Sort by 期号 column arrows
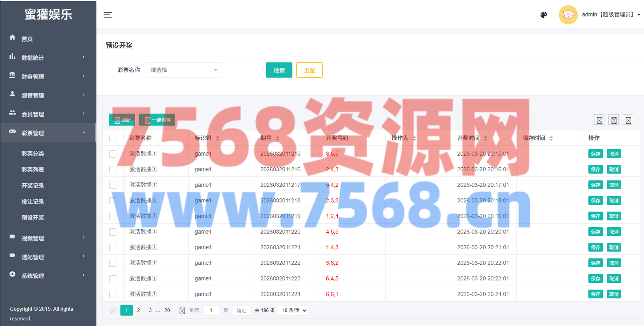 click(278, 138)
